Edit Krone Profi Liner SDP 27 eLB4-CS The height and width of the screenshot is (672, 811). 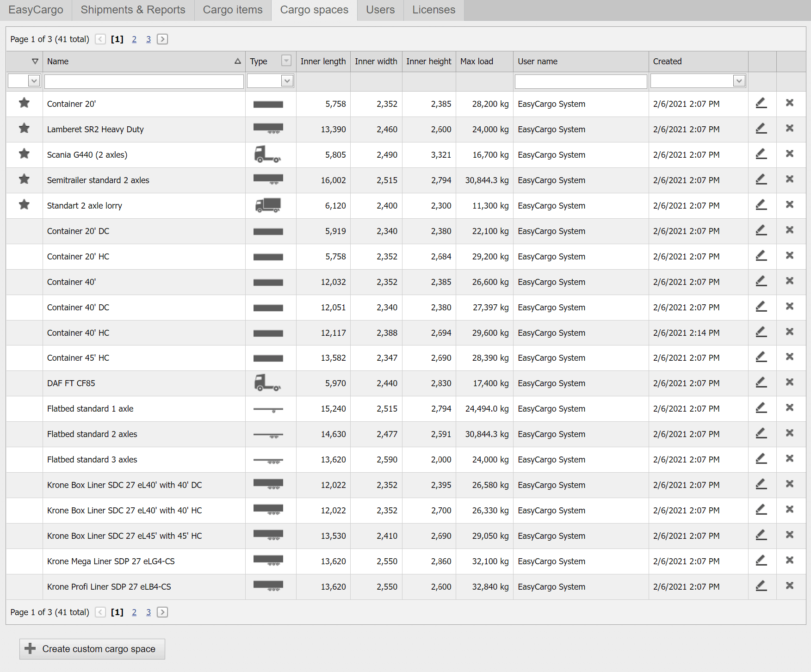click(x=761, y=586)
